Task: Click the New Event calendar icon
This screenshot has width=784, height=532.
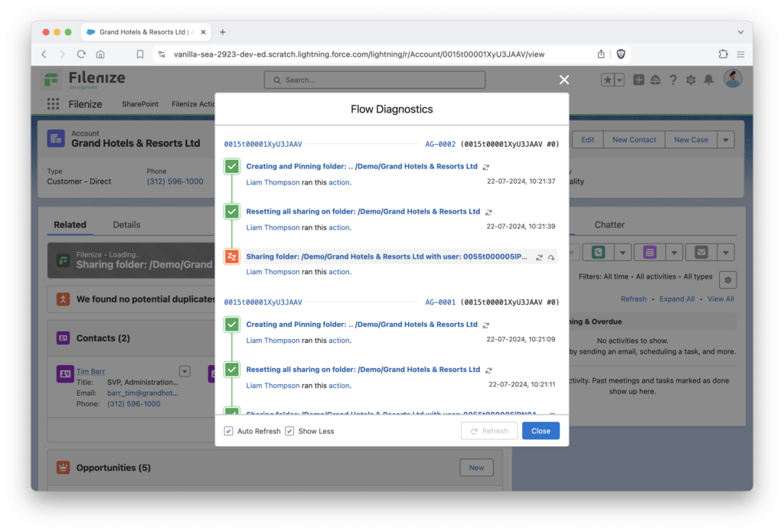Action: click(x=649, y=253)
